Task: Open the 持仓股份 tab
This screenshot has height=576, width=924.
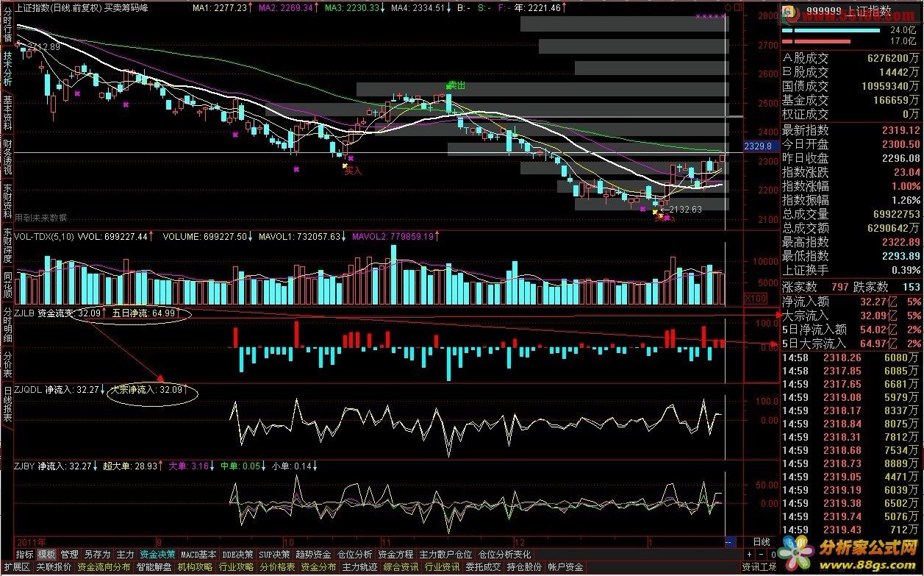Action: [525, 567]
